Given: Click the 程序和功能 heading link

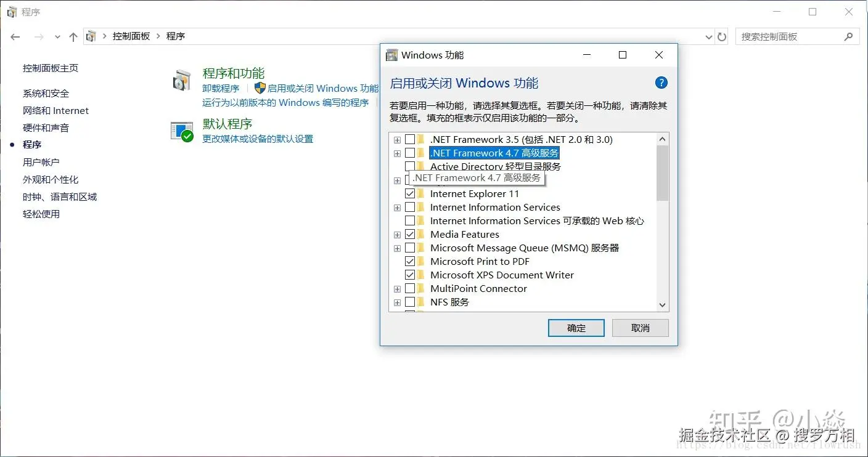Looking at the screenshot, I should coord(234,73).
